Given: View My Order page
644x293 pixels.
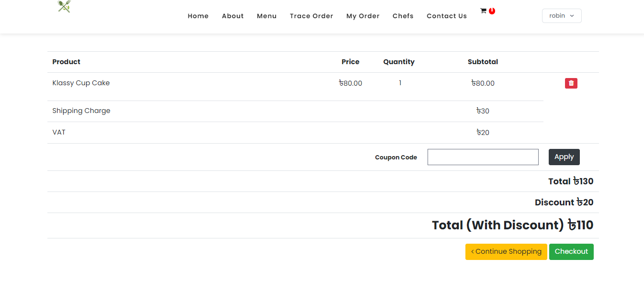Looking at the screenshot, I should 362,16.
